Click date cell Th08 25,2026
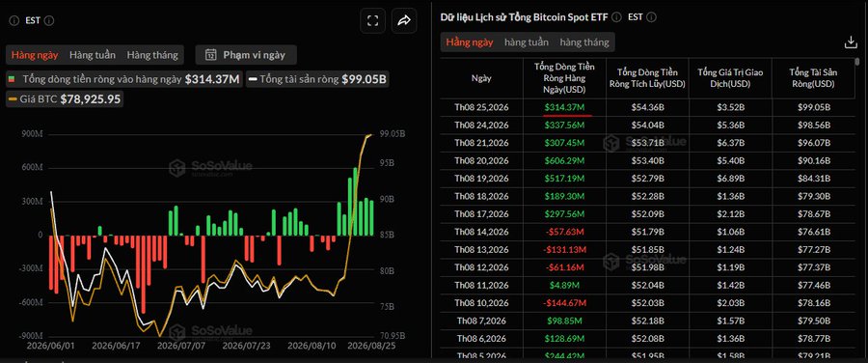The height and width of the screenshot is (363, 868). click(x=481, y=107)
